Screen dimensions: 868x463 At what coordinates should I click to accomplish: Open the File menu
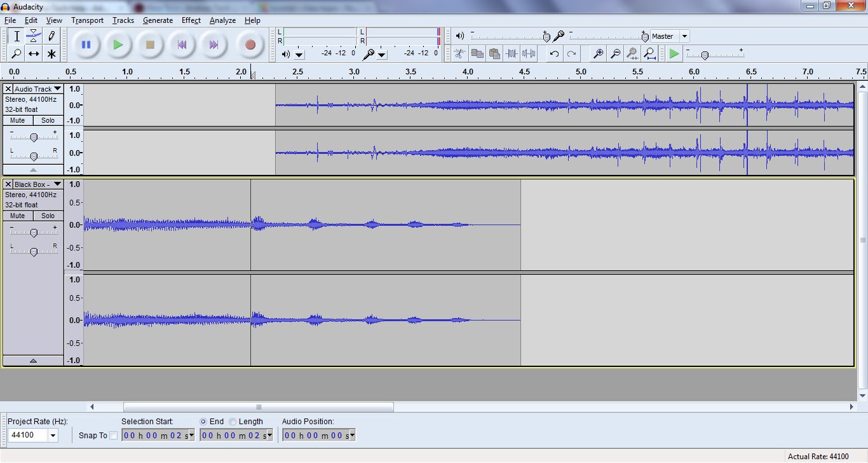pyautogui.click(x=10, y=20)
